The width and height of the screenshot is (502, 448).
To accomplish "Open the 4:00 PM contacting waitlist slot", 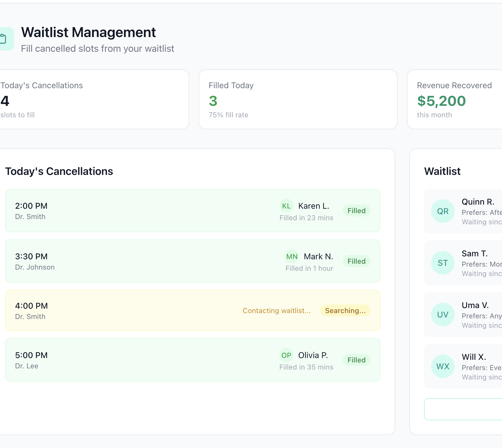I will [x=193, y=310].
